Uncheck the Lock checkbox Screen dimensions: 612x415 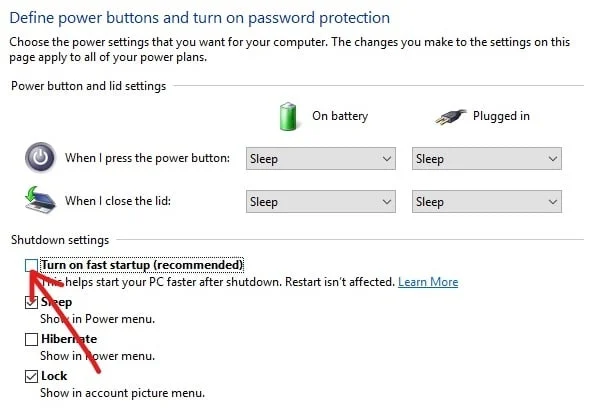pos(32,376)
